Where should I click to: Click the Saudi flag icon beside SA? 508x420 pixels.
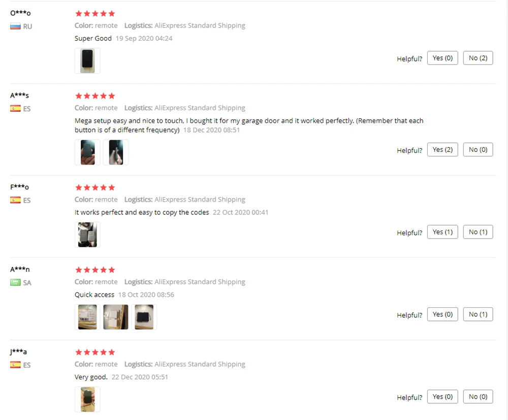15,283
